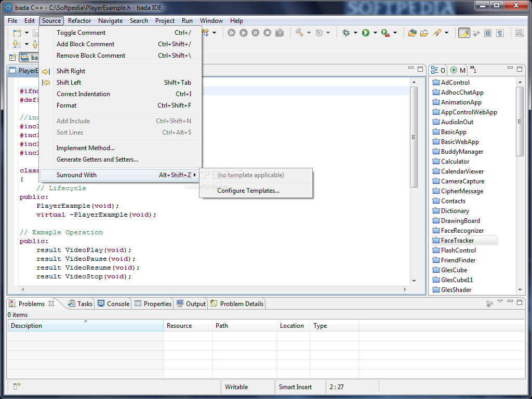Click the Build hammer icon
The image size is (532, 399).
pos(299,33)
